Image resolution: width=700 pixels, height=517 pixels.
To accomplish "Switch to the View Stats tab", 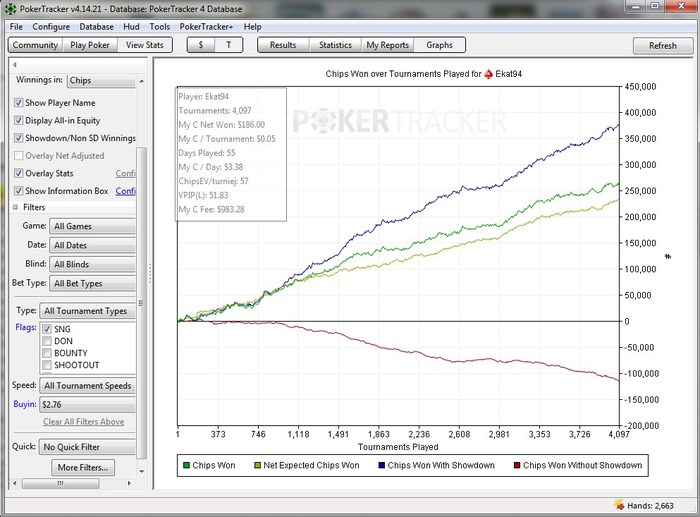I will click(x=145, y=45).
